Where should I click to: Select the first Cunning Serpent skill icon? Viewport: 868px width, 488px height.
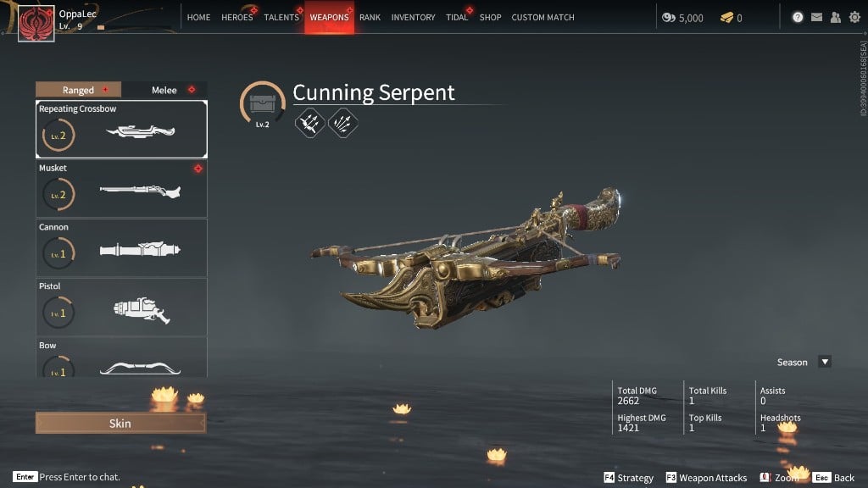[309, 123]
